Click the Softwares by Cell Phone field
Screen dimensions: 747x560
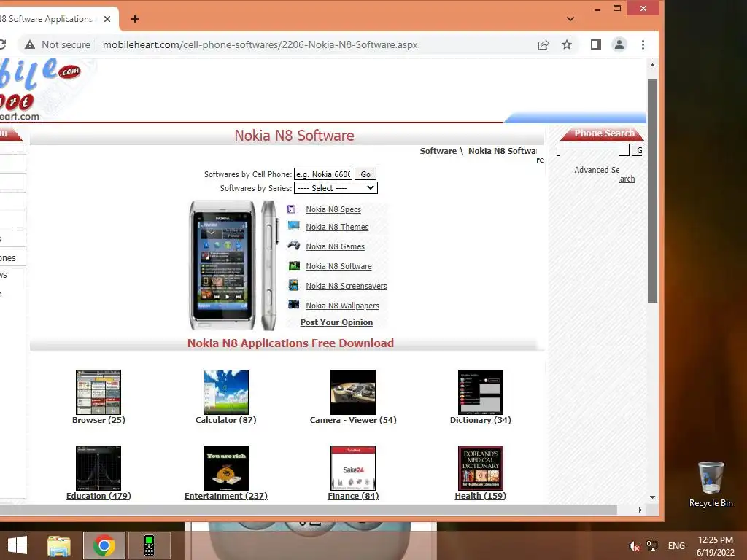(323, 174)
